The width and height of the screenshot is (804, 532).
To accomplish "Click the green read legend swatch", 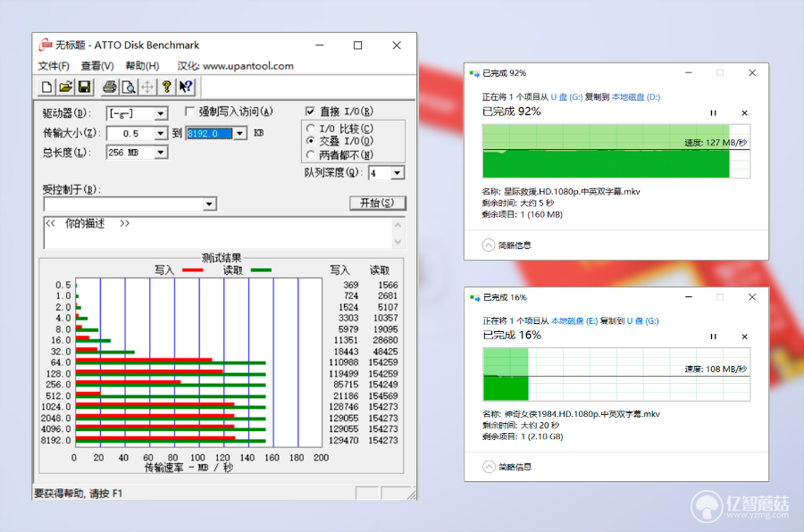I will tap(261, 270).
